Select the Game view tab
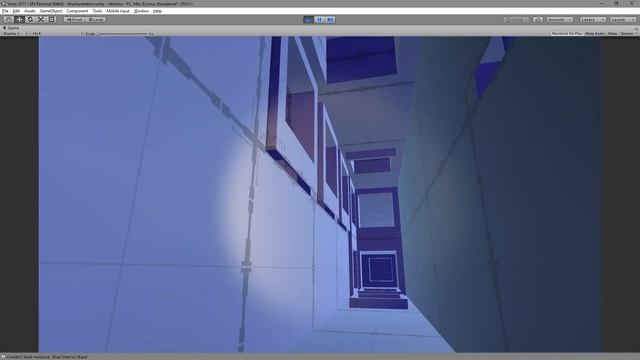640x360 pixels. pos(11,28)
